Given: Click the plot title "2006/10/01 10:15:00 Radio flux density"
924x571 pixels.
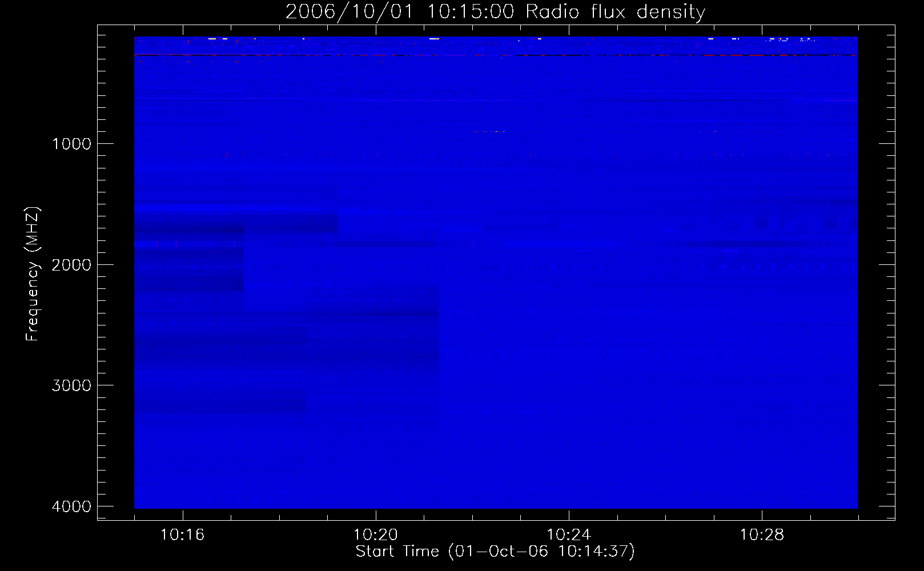Looking at the screenshot, I should coord(496,11).
